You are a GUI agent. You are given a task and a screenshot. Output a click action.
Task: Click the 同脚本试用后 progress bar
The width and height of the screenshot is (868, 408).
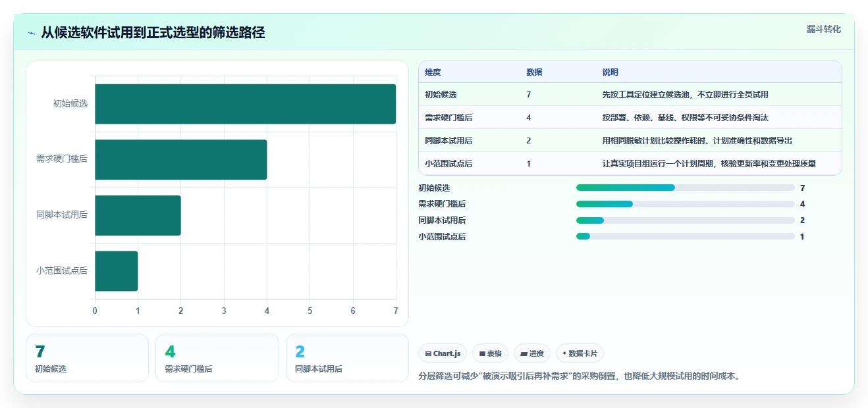pos(686,220)
